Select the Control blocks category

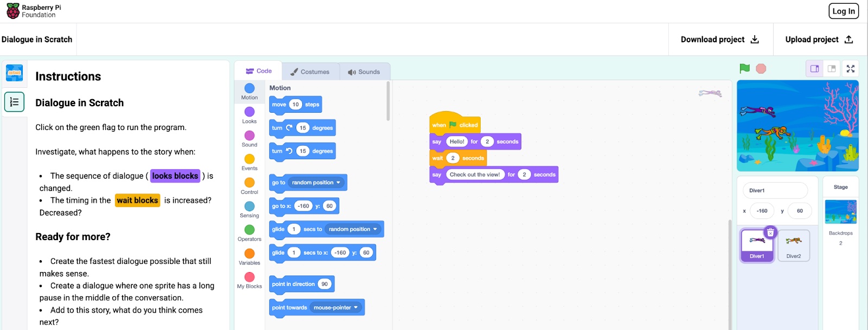pos(250,186)
